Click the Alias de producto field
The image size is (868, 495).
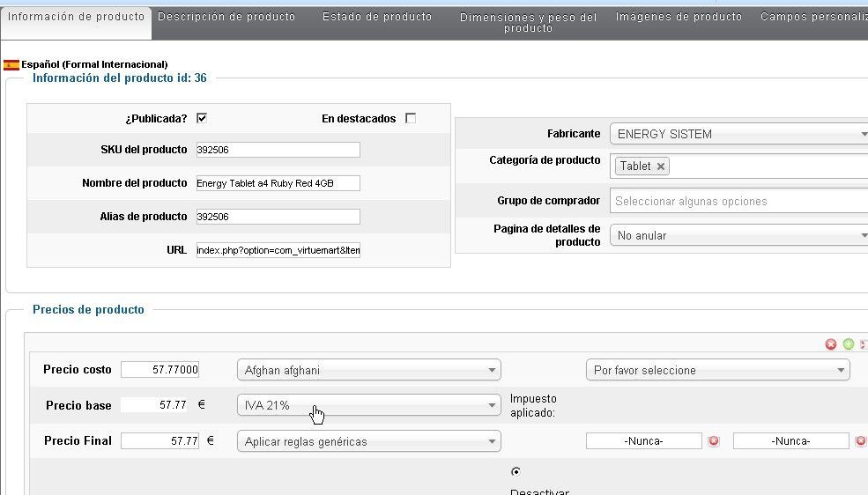[278, 217]
